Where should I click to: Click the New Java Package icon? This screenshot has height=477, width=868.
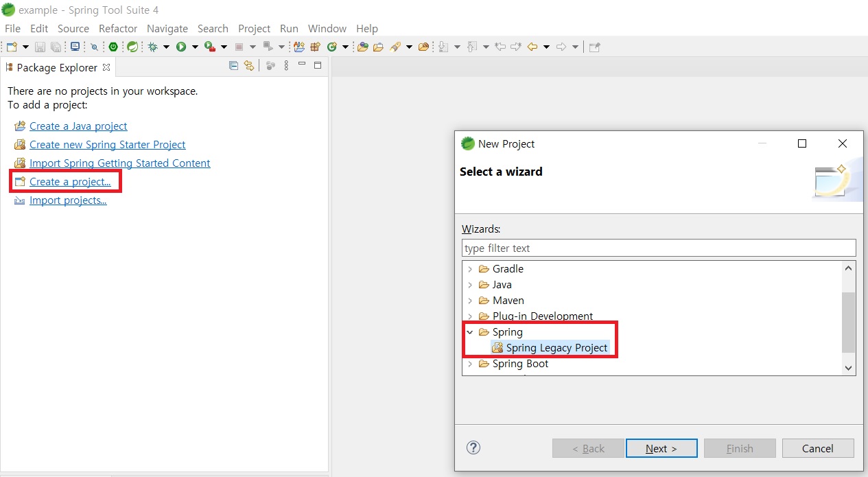pos(315,47)
